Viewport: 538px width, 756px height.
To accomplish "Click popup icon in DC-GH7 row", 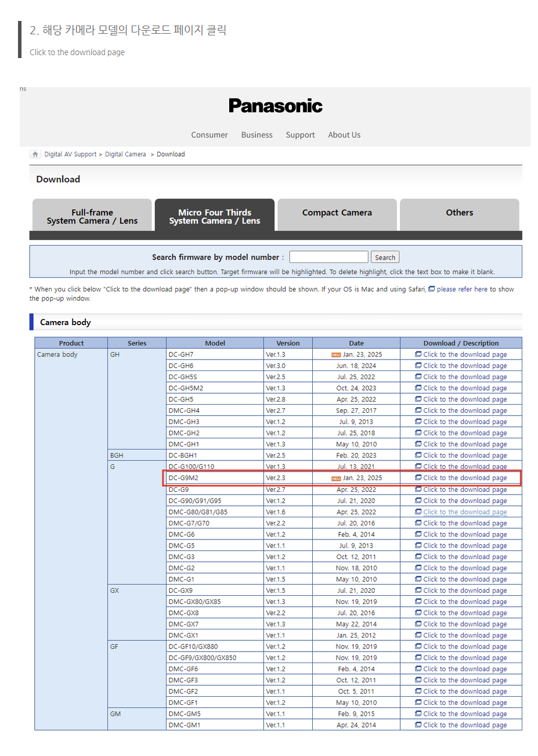I will [x=418, y=354].
